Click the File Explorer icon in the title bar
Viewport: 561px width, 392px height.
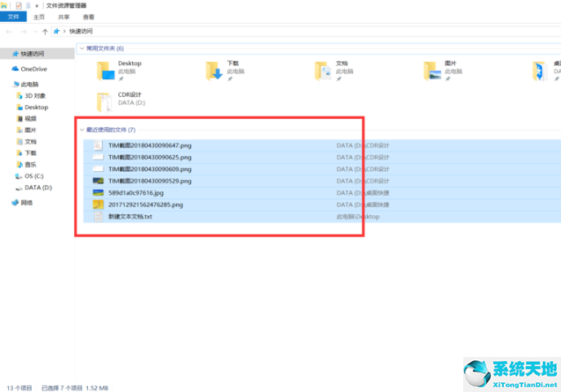point(4,6)
